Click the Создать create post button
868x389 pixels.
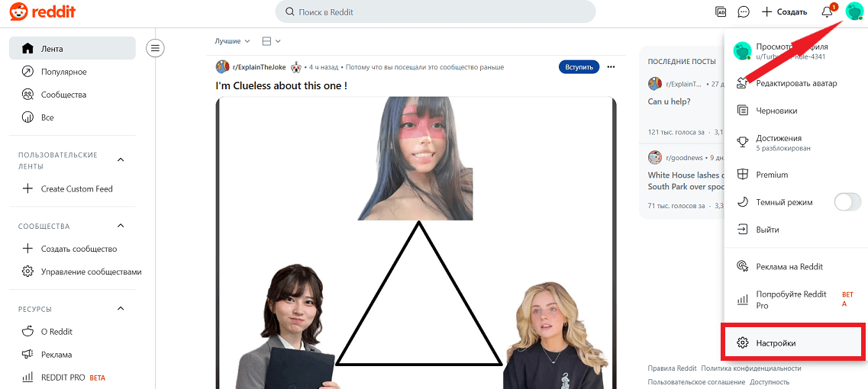coord(785,11)
